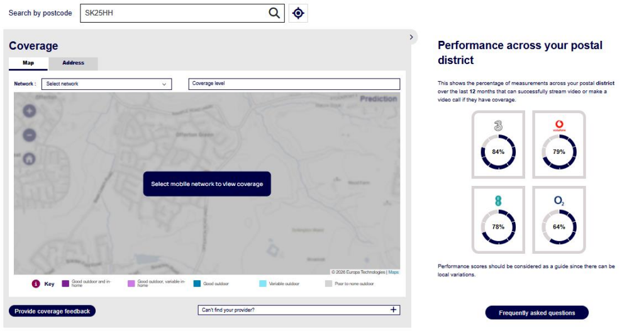The width and height of the screenshot is (644, 331).
Task: Click the Network: label
Action: (25, 84)
